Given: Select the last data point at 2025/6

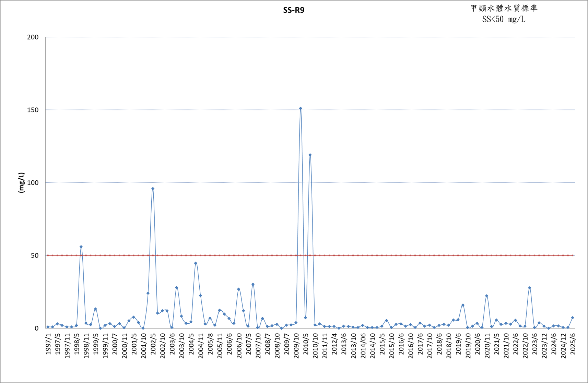Looking at the screenshot, I should pos(573,318).
